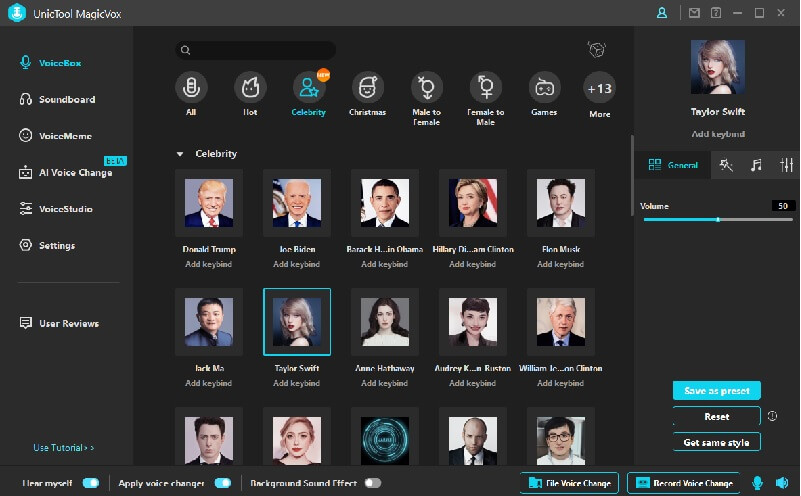This screenshot has width=801, height=496.
Task: Switch to the General tab
Action: (673, 165)
